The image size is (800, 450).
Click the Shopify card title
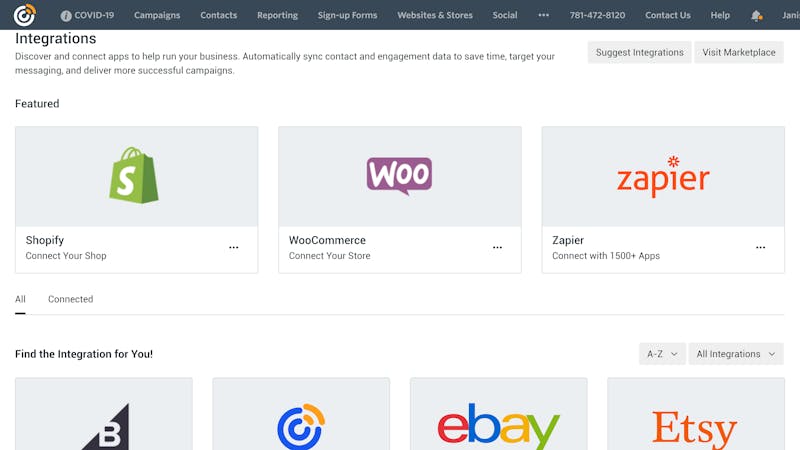click(45, 240)
